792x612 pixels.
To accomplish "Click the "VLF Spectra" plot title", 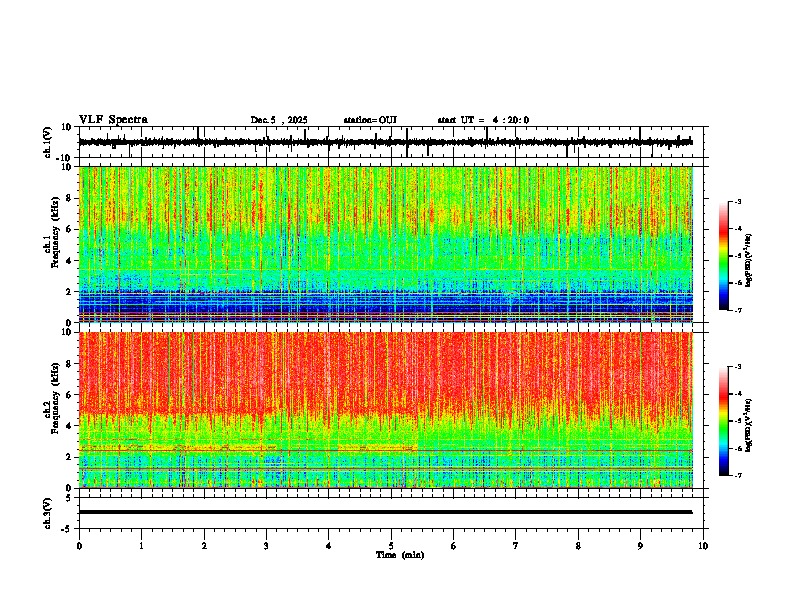I will click(x=113, y=120).
